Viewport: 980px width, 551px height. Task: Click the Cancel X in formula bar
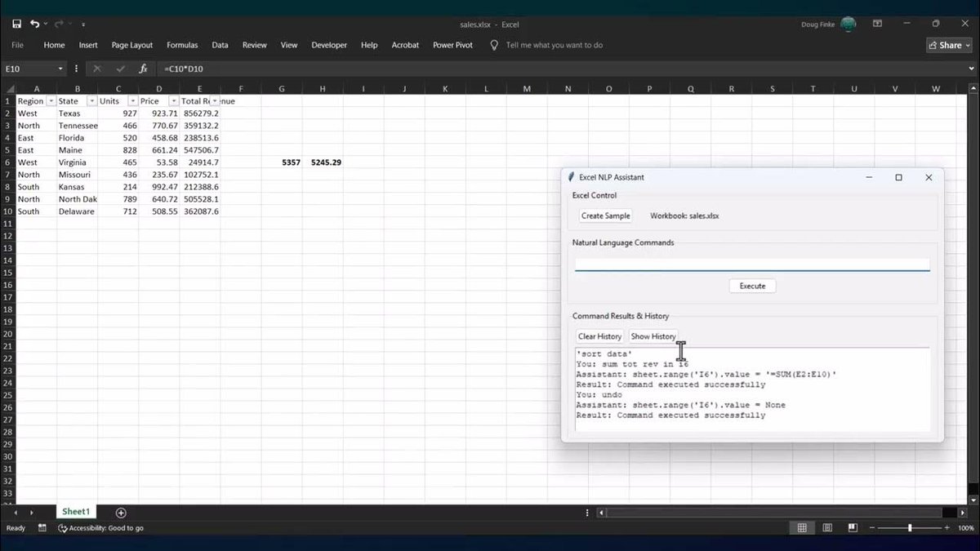point(97,69)
